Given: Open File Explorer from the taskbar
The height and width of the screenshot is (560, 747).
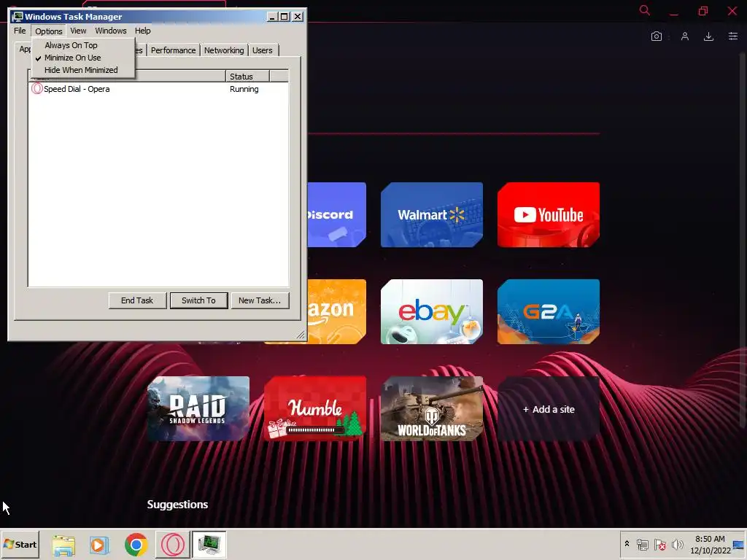Looking at the screenshot, I should [x=63, y=545].
